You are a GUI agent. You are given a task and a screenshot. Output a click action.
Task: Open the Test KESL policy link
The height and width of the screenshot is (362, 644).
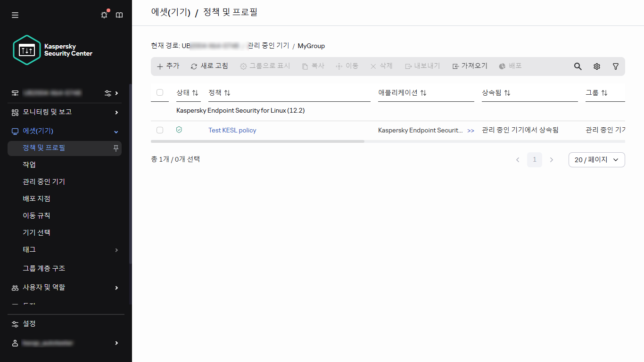[232, 130]
